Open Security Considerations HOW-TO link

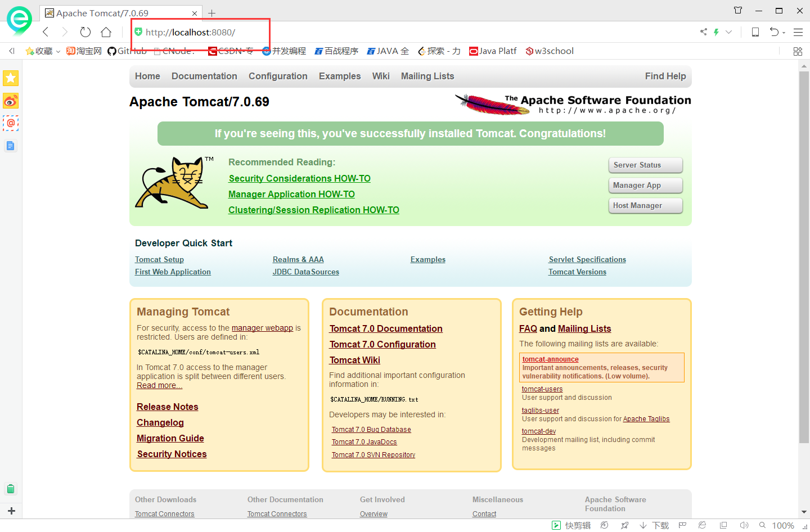(x=300, y=179)
